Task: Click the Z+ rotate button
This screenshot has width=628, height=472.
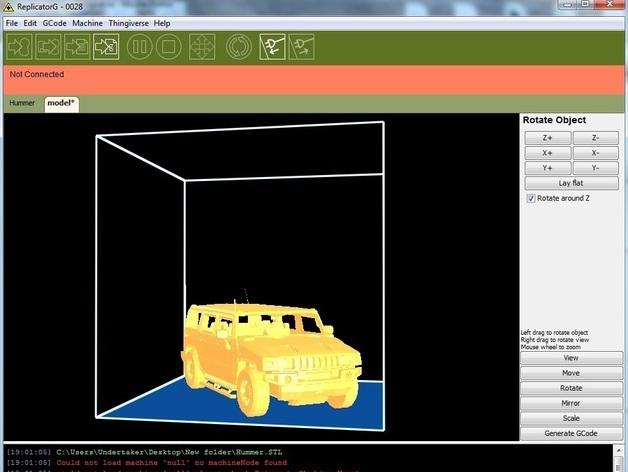Action: (547, 138)
